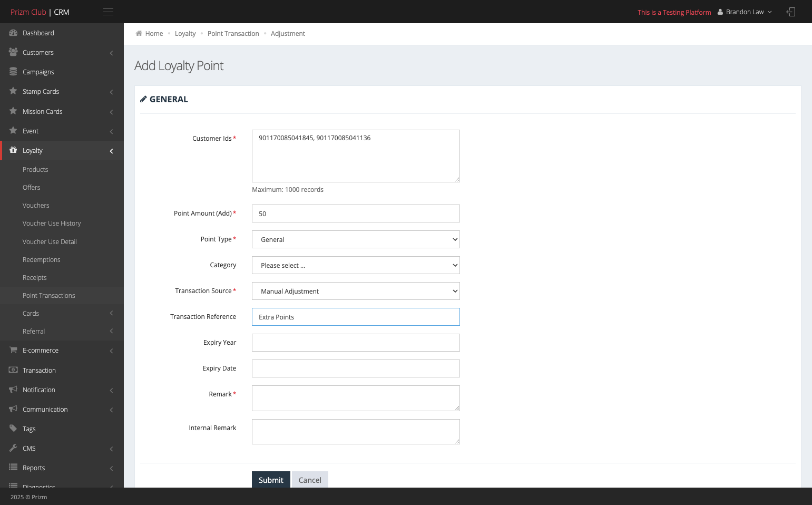Image resolution: width=812 pixels, height=505 pixels.
Task: Open Redemptions in Loyalty submenu
Action: coord(41,259)
